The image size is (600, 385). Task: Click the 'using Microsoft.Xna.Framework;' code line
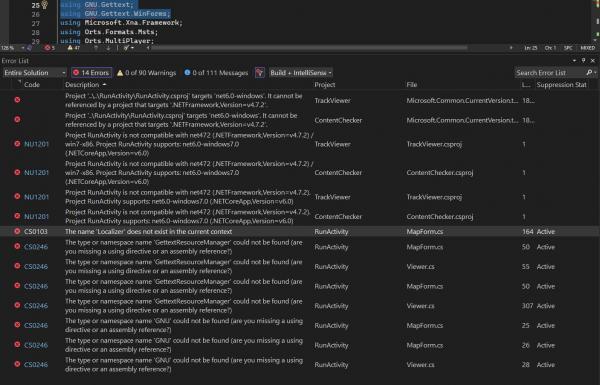pyautogui.click(x=121, y=23)
